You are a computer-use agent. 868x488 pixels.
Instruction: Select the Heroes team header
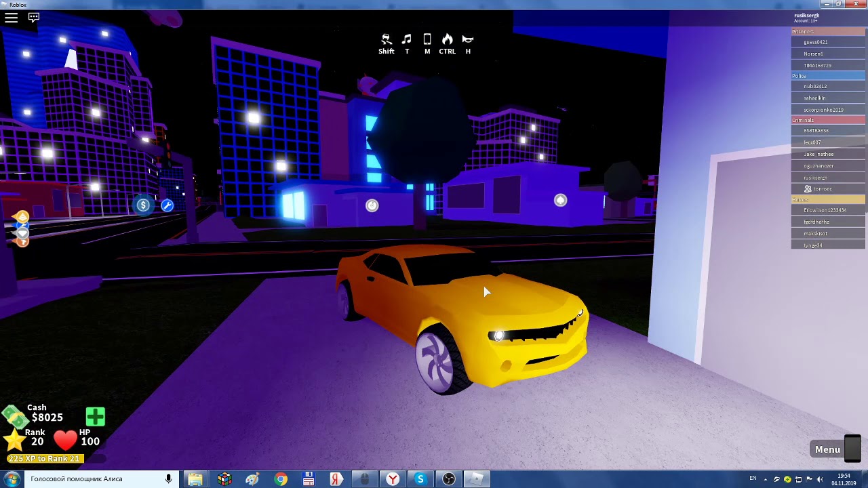click(x=828, y=200)
